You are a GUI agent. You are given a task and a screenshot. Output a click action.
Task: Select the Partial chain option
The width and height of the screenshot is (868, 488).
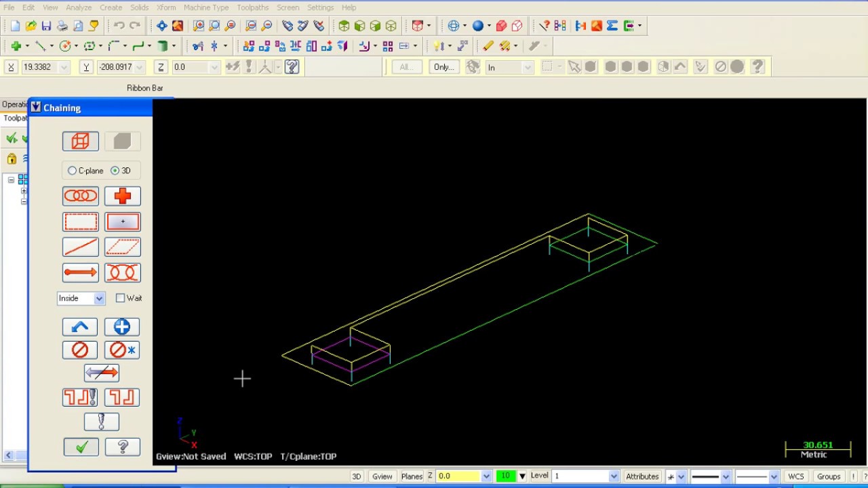[x=123, y=272]
